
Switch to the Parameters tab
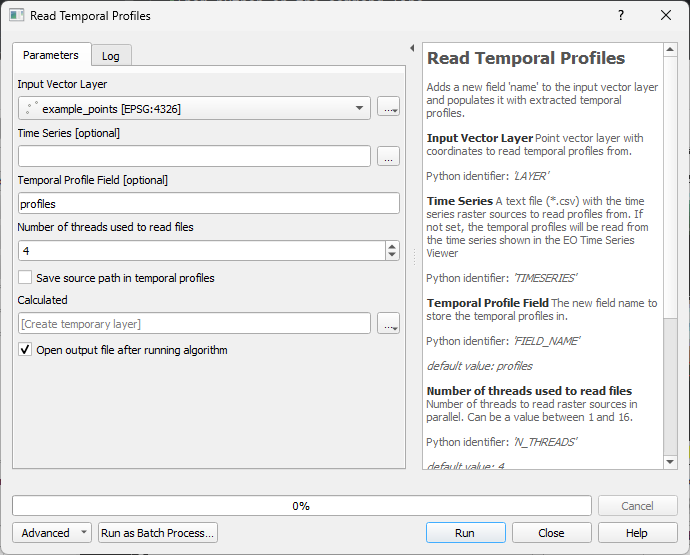pyautogui.click(x=51, y=55)
